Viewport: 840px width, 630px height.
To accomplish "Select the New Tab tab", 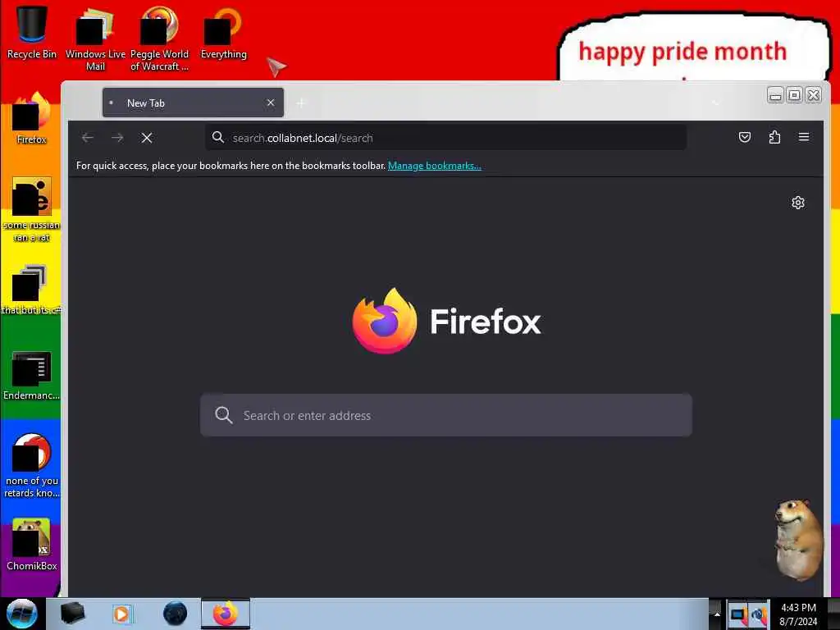I will pos(193,103).
